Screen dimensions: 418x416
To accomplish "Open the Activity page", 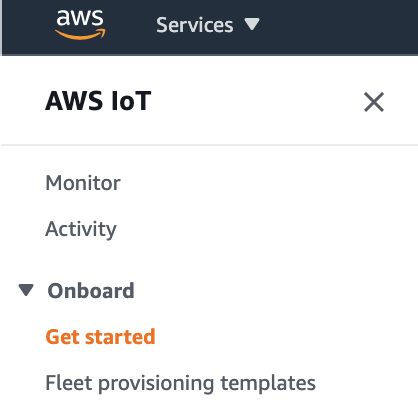I will (x=81, y=229).
